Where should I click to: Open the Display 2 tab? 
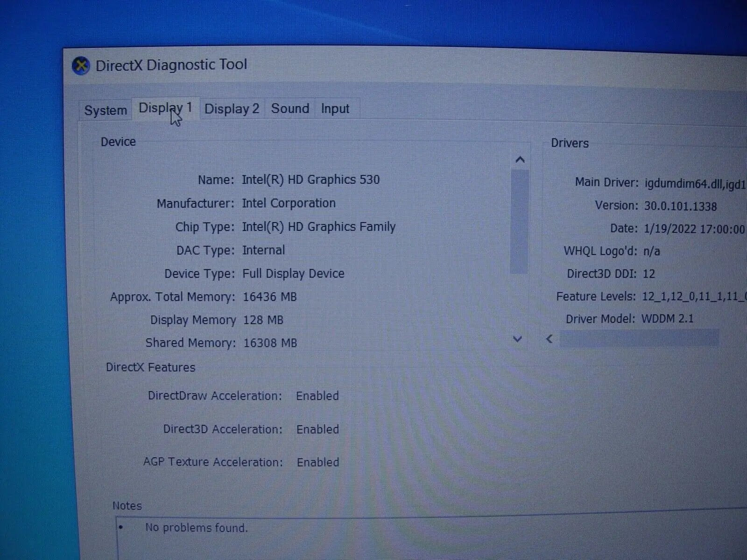click(x=232, y=109)
